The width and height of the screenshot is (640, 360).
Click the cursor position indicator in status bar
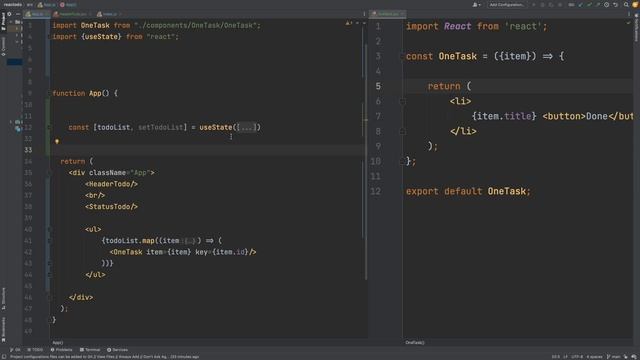556,357
